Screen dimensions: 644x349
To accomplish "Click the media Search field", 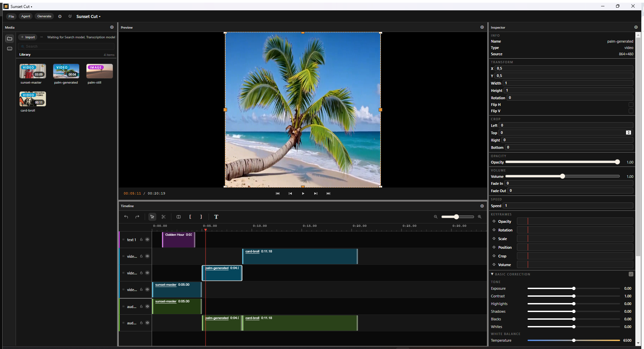I will 66,46.
